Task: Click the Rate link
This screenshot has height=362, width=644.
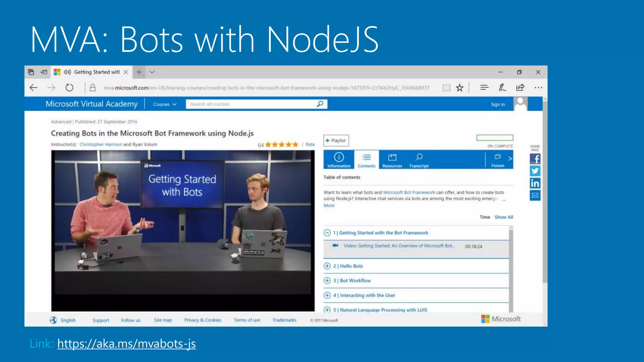Action: [310, 144]
